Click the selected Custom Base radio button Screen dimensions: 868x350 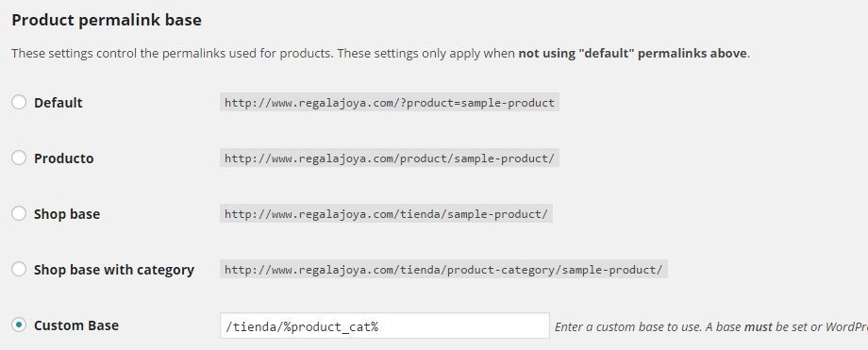point(19,325)
